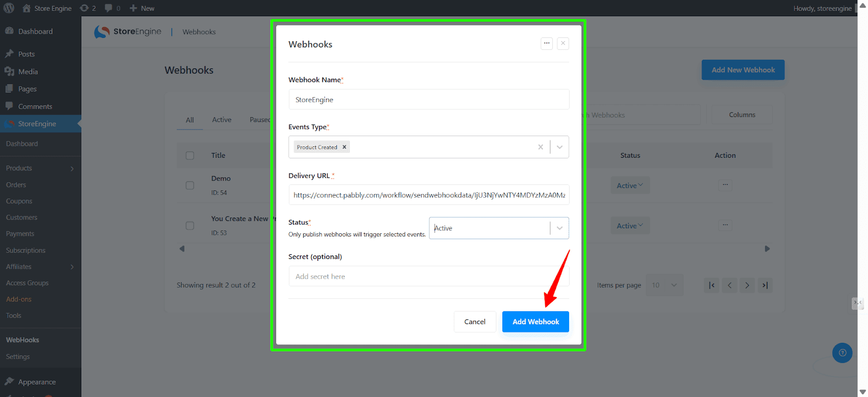The image size is (868, 397).
Task: Open Subscriptions in StoreEngine submenu
Action: point(25,251)
